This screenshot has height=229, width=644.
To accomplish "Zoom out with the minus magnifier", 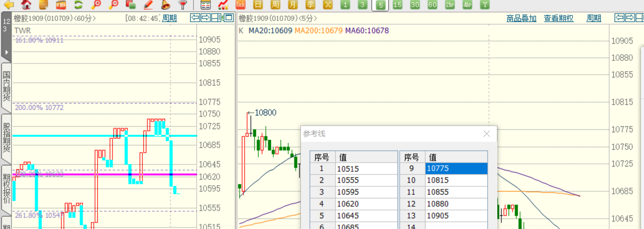I will [x=113, y=5].
